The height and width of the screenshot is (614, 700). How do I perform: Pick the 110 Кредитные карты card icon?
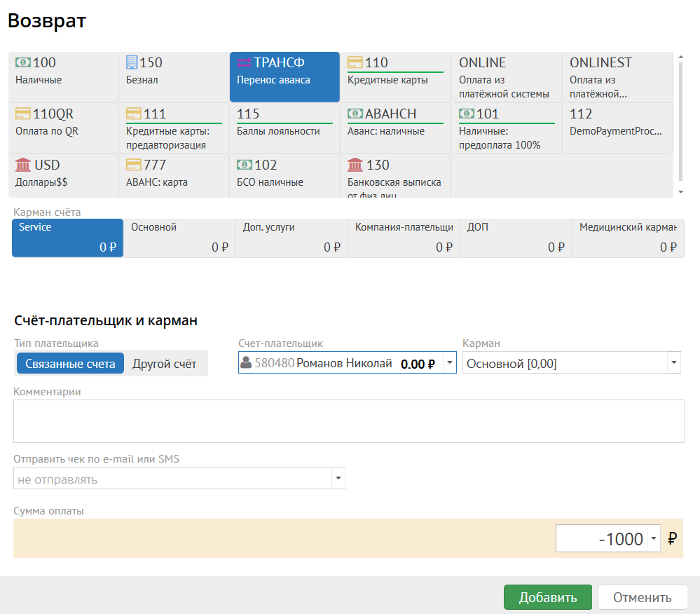pos(355,63)
